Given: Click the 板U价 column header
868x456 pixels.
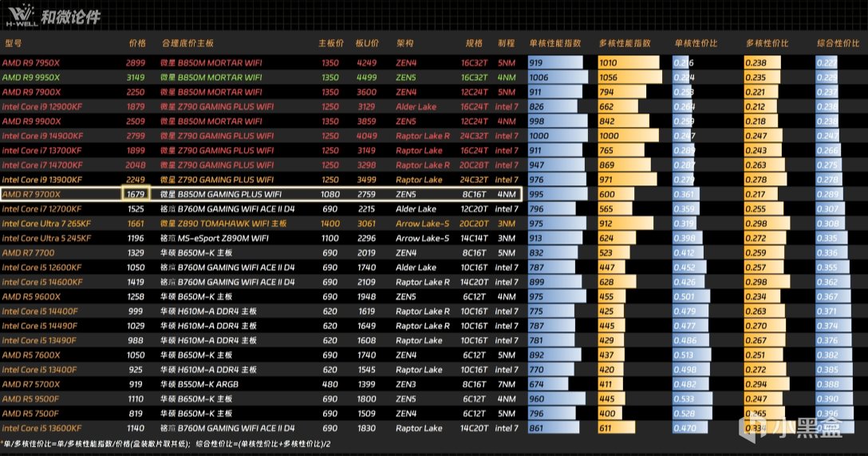Looking at the screenshot, I should pos(367,43).
